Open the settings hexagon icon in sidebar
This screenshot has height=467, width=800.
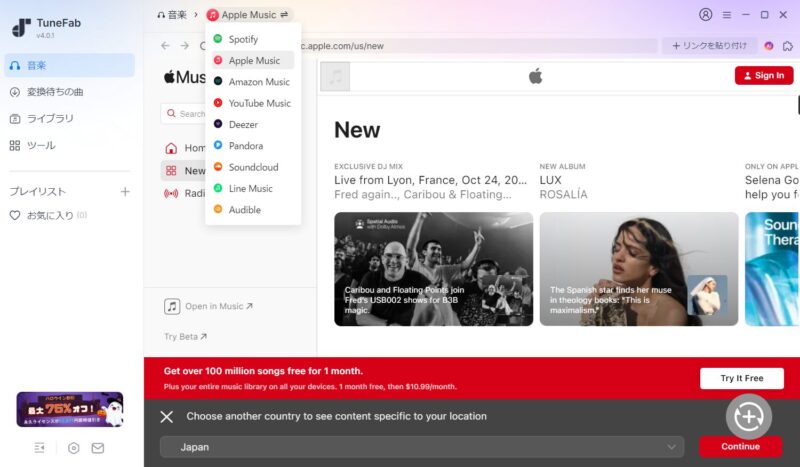pyautogui.click(x=73, y=448)
